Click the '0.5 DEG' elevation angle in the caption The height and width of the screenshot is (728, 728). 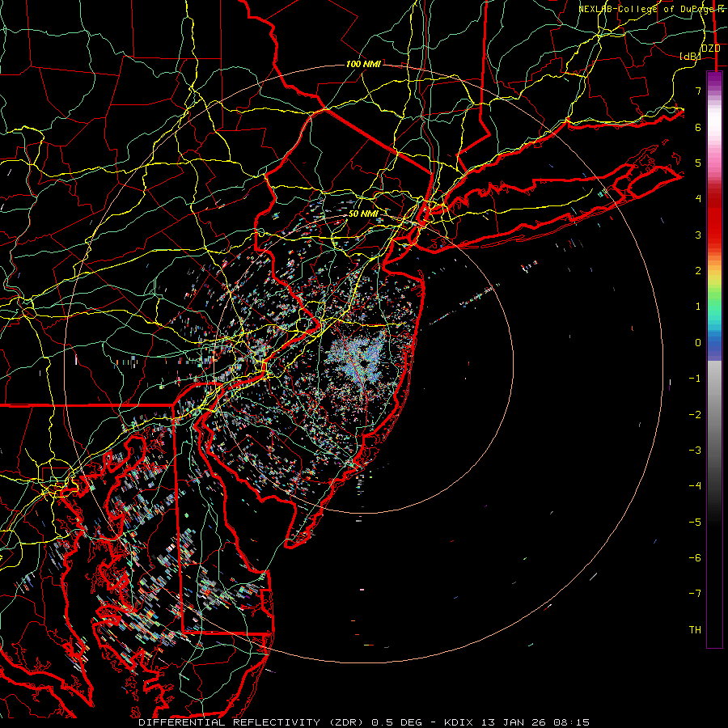[x=397, y=722]
